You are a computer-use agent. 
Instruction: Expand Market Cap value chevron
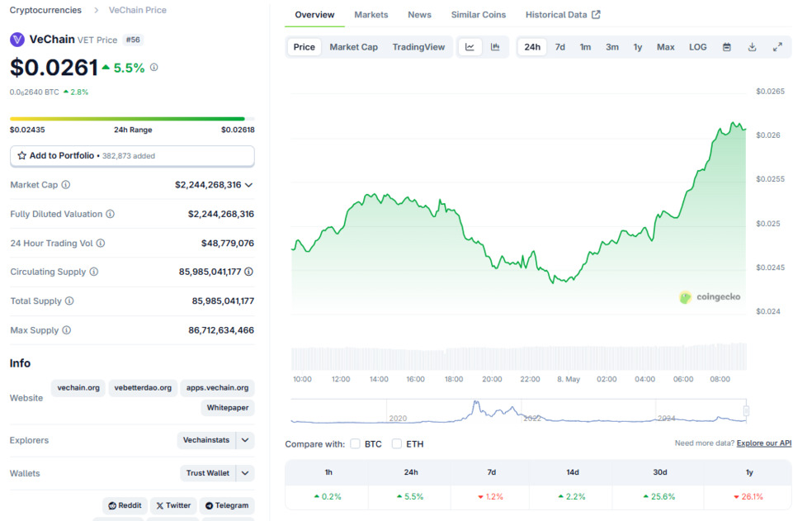pos(249,185)
